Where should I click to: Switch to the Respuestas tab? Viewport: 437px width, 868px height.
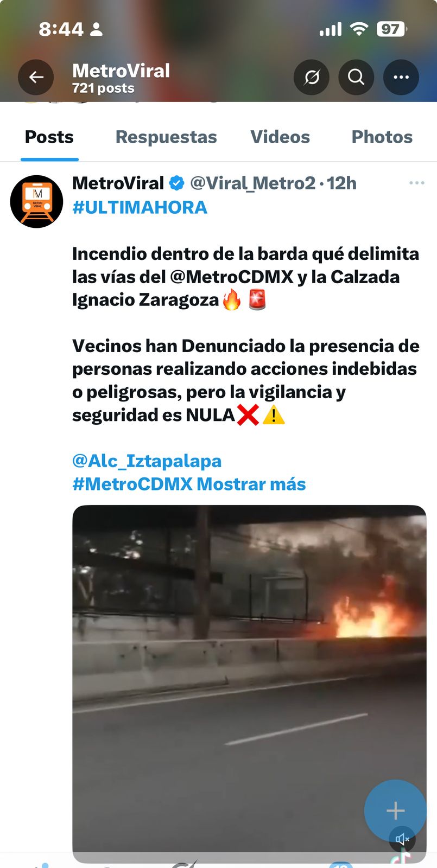pos(166,137)
